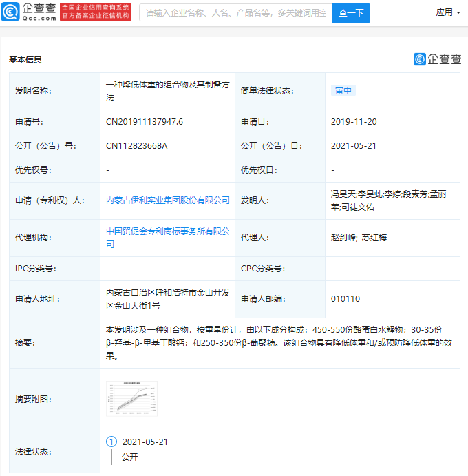
Task: Click application date 2019-11-20
Action: (354, 122)
